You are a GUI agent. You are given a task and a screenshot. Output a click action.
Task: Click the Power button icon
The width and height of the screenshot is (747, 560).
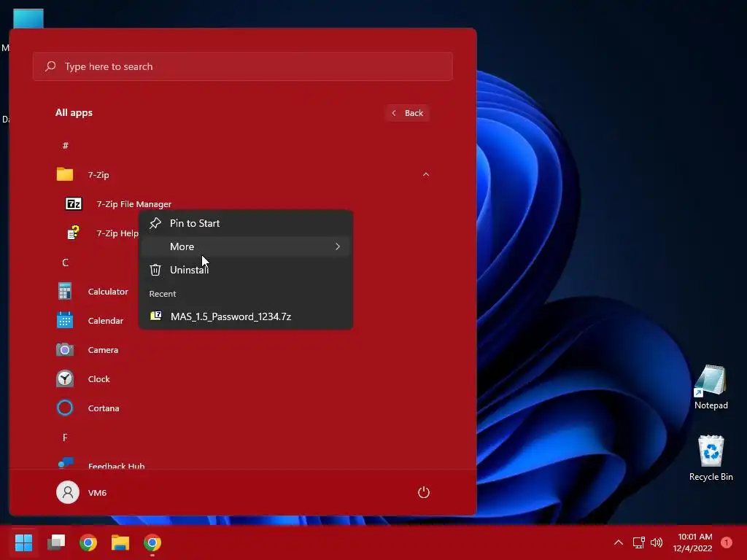tap(424, 492)
